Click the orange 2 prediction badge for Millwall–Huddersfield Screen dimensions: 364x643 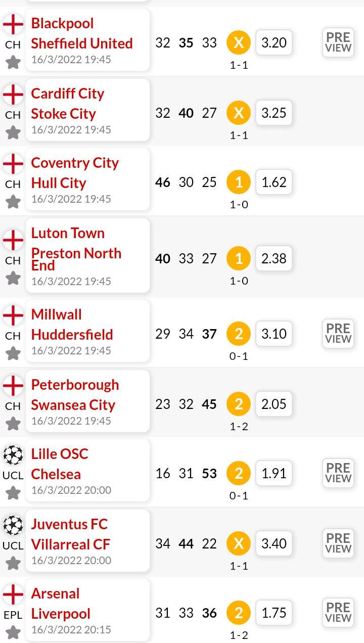point(239,334)
